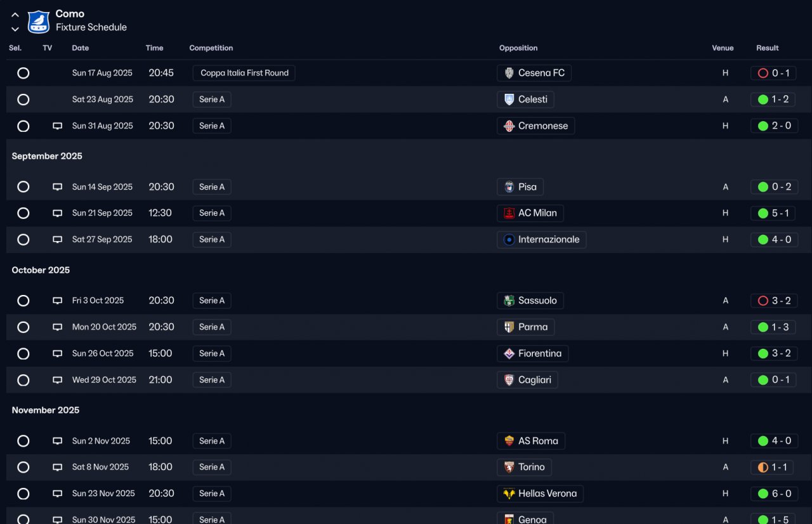Open the Sassuolo opposition link
812x524 pixels.
click(x=537, y=301)
